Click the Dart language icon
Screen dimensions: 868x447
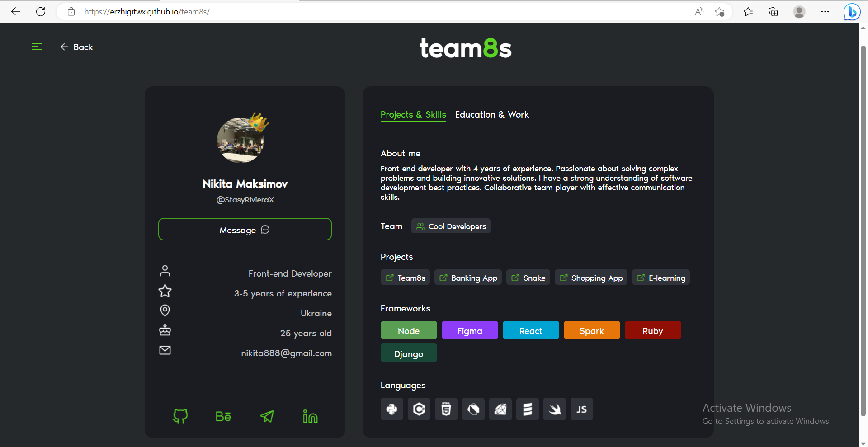(473, 409)
